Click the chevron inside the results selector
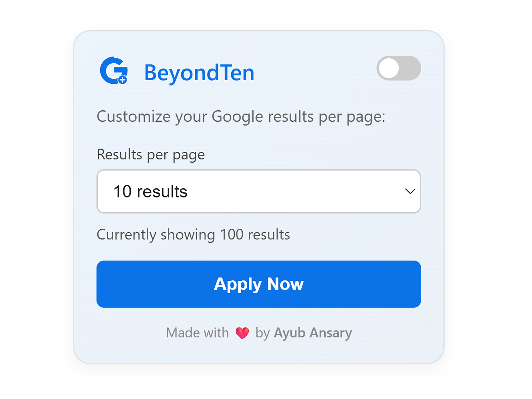The height and width of the screenshot is (399, 532). point(410,192)
